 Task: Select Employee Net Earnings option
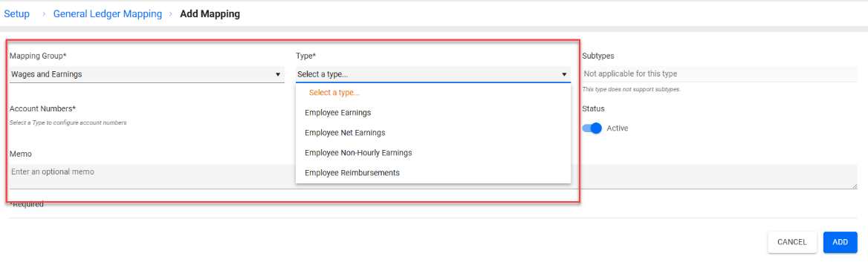coord(433,133)
